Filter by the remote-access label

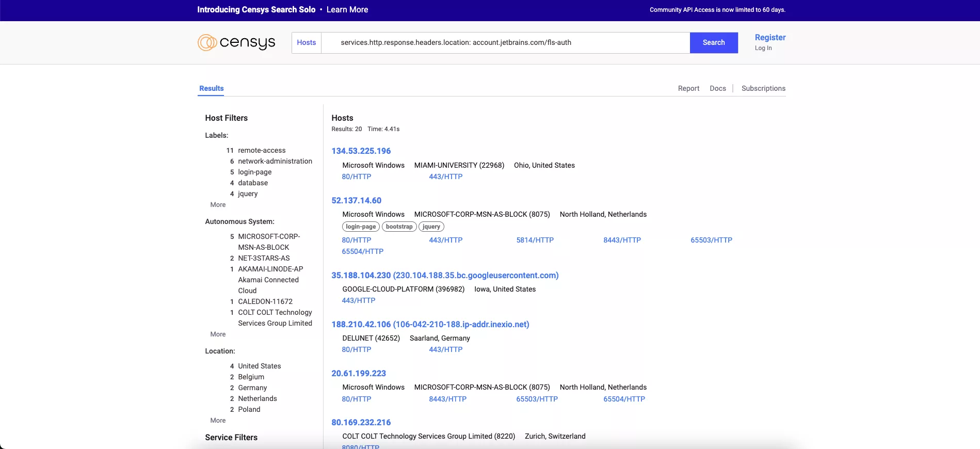click(261, 150)
